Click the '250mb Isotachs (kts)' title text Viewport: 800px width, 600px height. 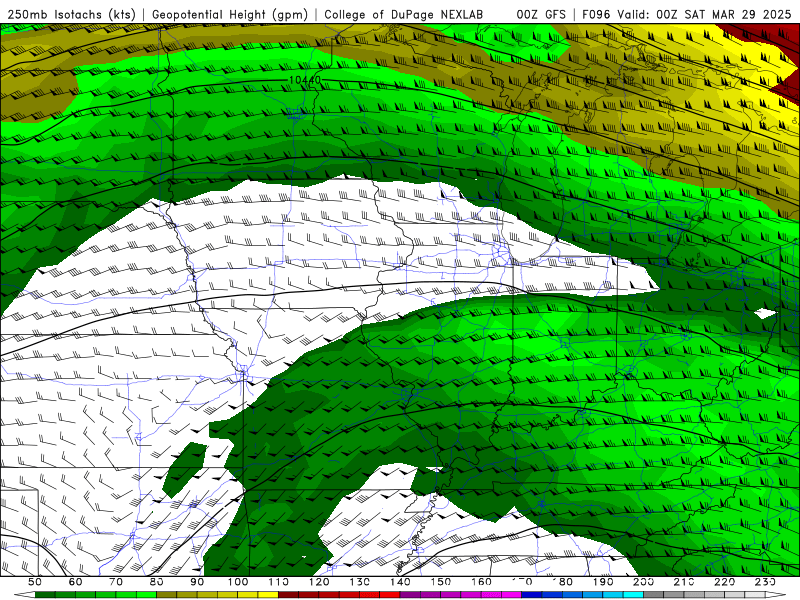(x=72, y=14)
